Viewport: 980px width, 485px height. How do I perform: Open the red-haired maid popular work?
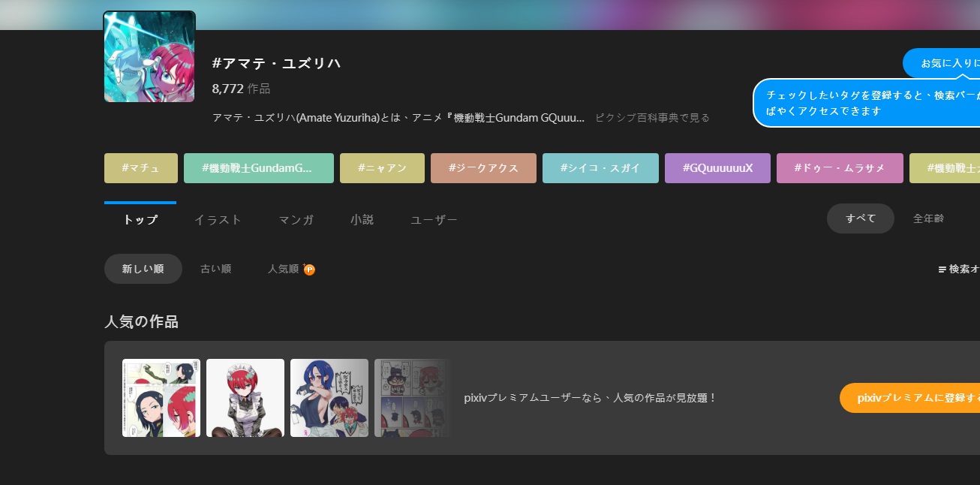pos(245,398)
